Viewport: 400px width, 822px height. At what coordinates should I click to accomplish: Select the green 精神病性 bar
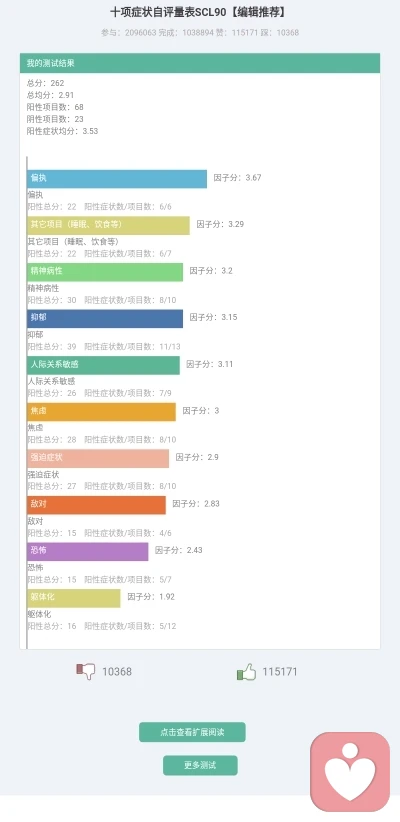pyautogui.click(x=105, y=272)
